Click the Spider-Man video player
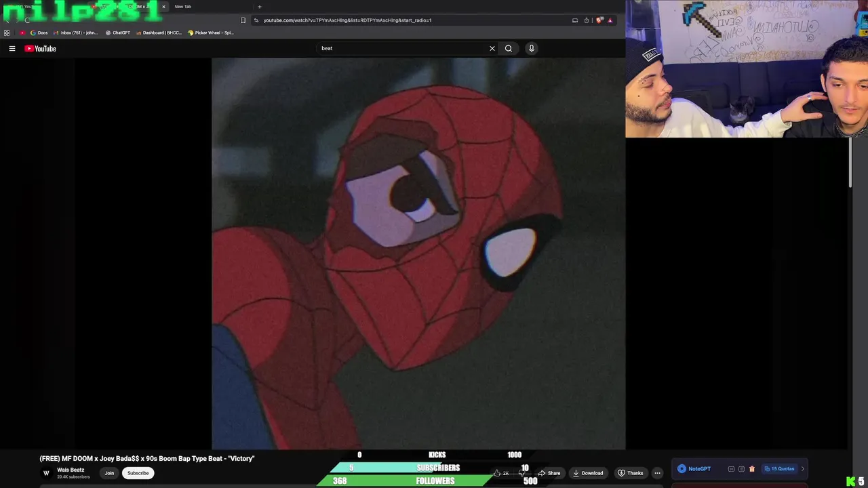Viewport: 868px width, 488px height. tap(418, 253)
